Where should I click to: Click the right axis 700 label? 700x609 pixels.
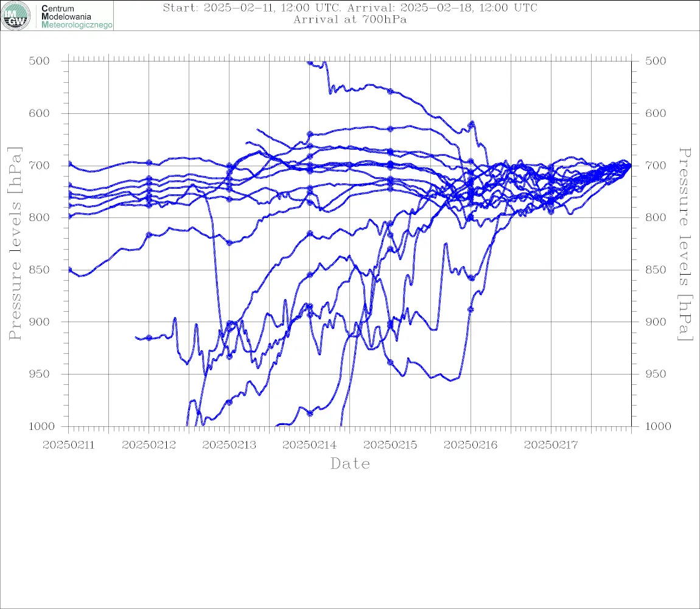point(656,165)
